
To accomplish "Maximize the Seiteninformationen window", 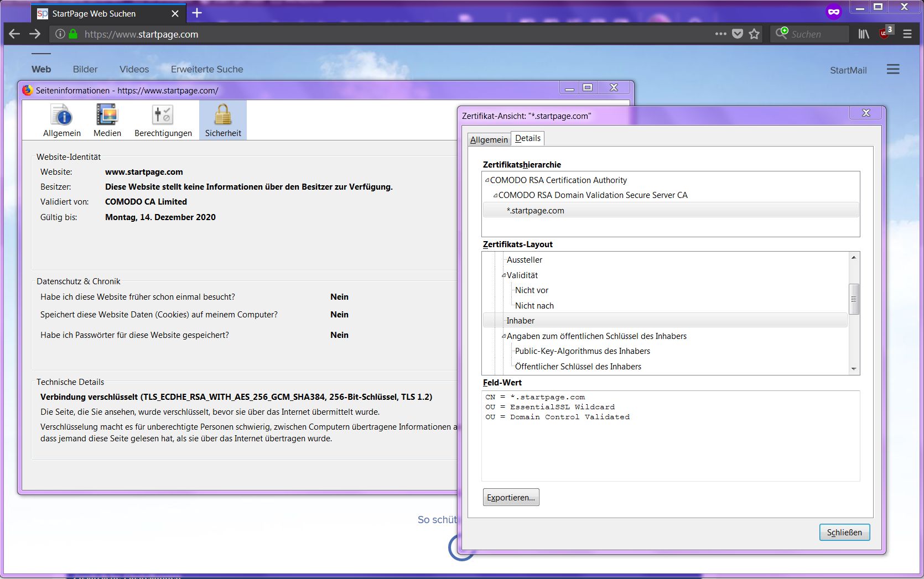I will coord(588,87).
